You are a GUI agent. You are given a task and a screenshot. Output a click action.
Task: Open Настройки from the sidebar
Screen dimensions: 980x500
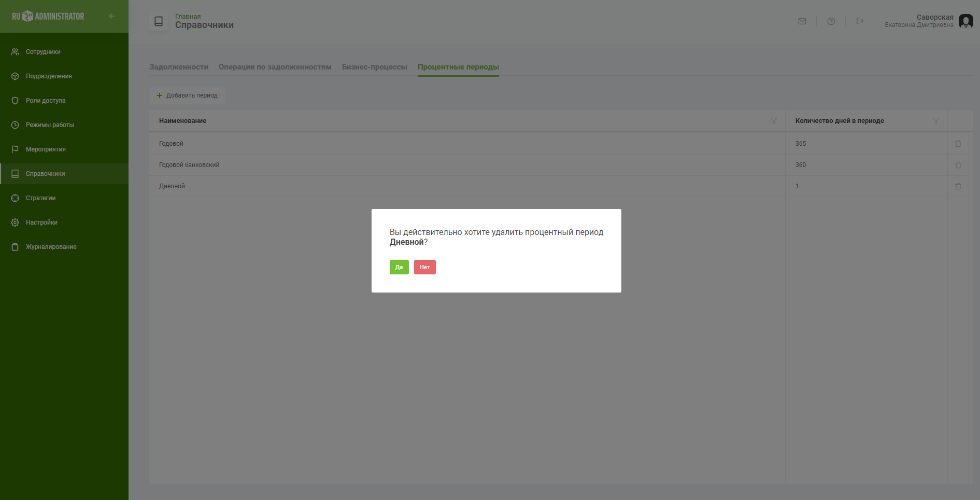41,223
